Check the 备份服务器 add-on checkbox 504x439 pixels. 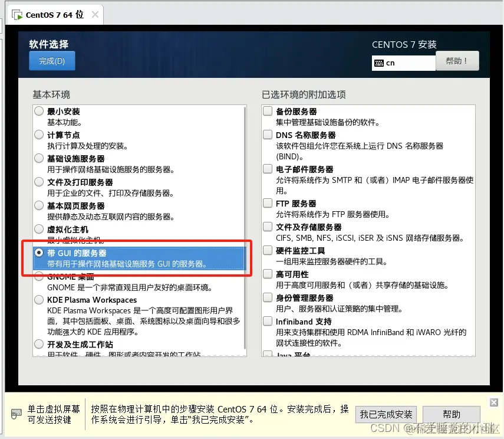(x=268, y=111)
